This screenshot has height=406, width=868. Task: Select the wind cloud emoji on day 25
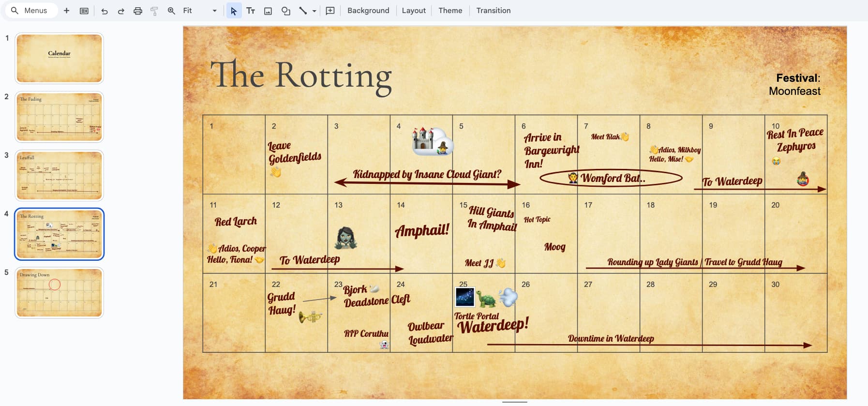pyautogui.click(x=508, y=297)
